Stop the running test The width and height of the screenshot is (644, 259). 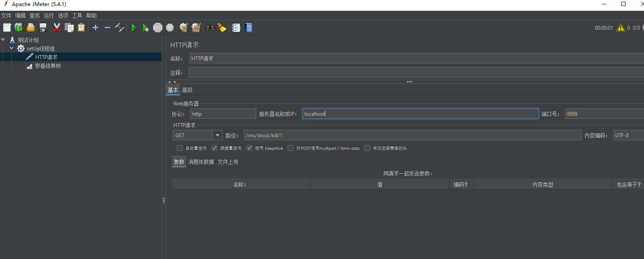point(158,28)
